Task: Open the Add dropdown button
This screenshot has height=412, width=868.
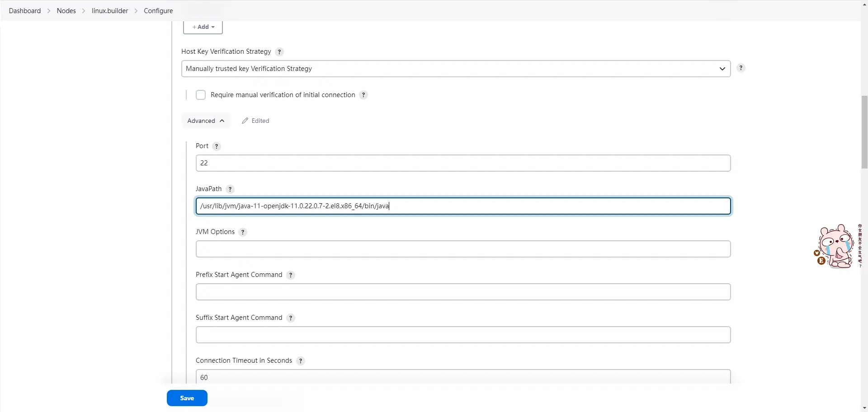Action: coord(203,27)
